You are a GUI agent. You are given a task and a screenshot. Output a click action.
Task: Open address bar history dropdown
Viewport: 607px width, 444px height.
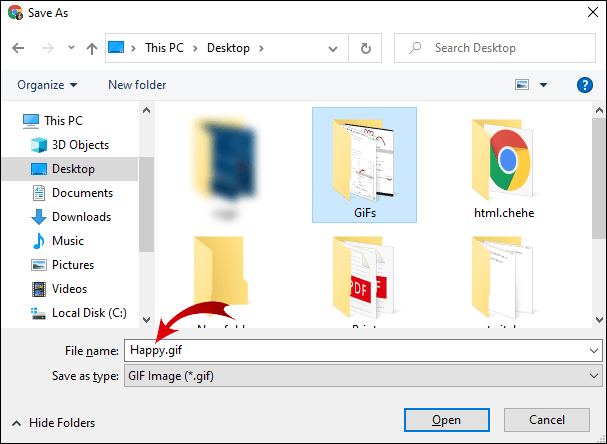333,49
